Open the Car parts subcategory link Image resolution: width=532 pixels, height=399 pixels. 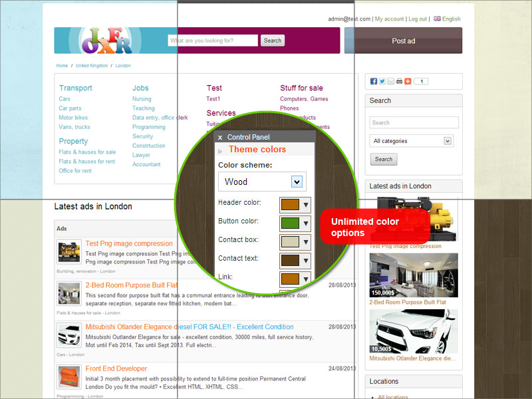pos(70,108)
